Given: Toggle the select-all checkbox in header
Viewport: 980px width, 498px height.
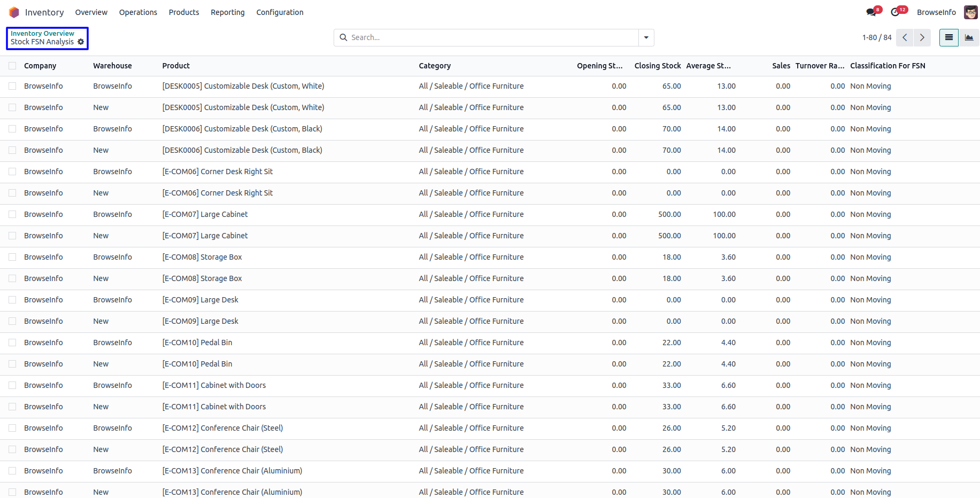Looking at the screenshot, I should (12, 66).
